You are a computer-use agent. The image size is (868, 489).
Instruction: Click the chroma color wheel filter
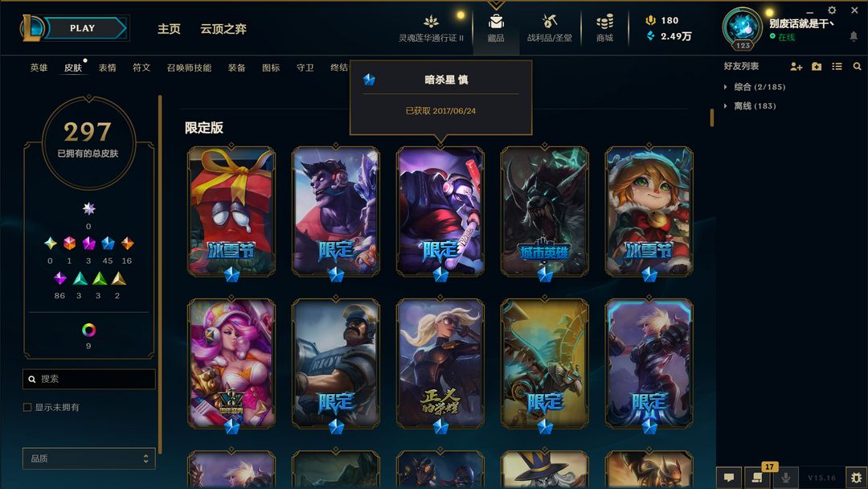point(88,330)
